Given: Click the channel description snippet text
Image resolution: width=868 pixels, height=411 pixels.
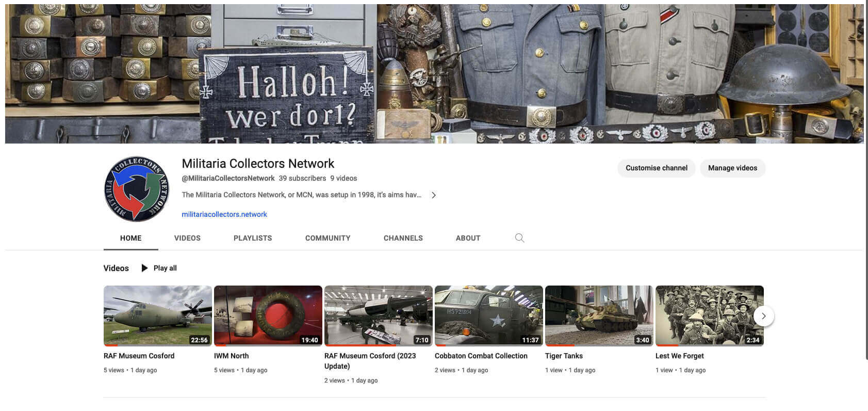Looking at the screenshot, I should 302,195.
